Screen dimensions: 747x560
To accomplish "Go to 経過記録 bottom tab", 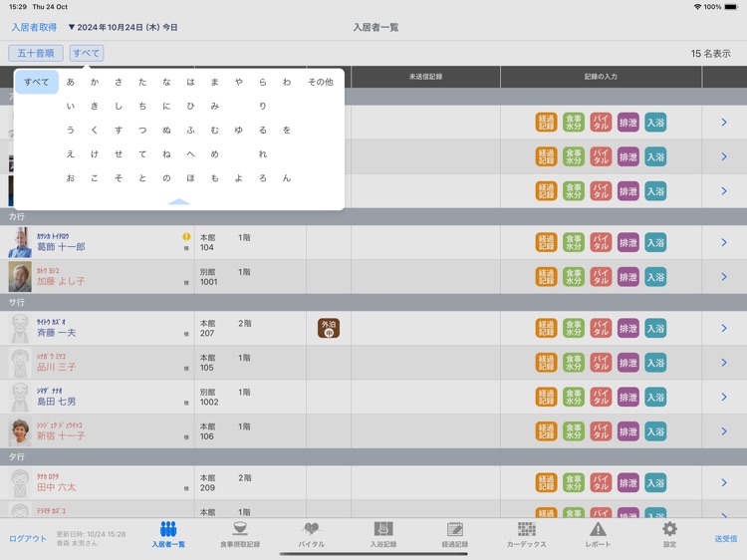I will tap(455, 535).
